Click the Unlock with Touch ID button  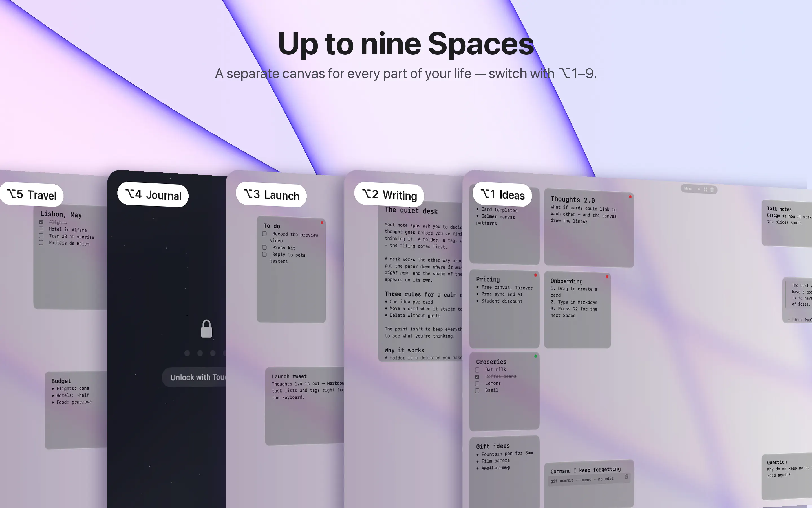click(x=194, y=377)
